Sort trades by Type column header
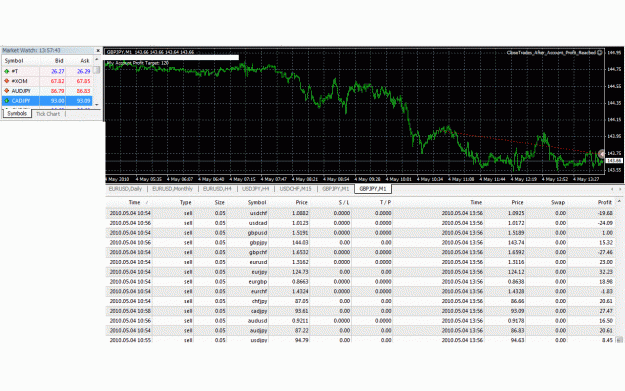625x391 pixels. click(x=185, y=202)
